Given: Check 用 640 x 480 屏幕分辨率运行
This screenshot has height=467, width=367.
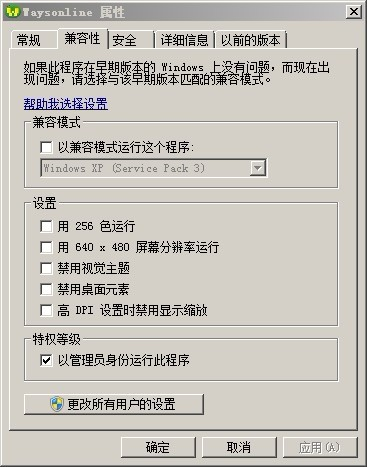Looking at the screenshot, I should click(46, 247).
